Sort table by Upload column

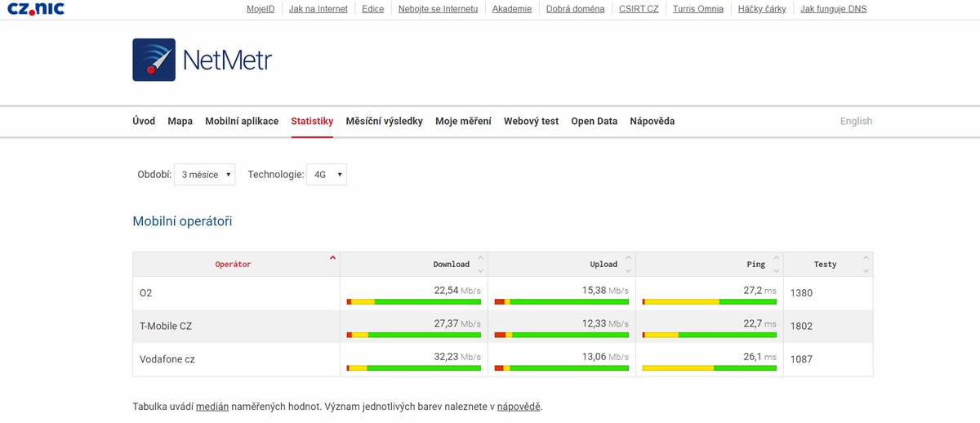point(562,265)
